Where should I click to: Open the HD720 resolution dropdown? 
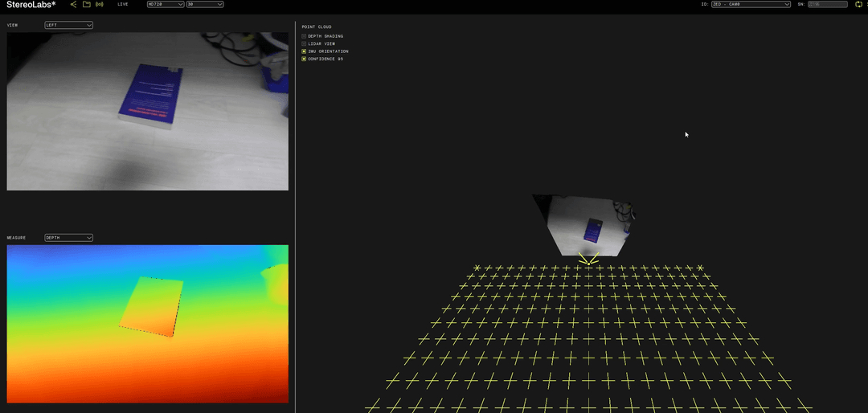click(x=165, y=4)
